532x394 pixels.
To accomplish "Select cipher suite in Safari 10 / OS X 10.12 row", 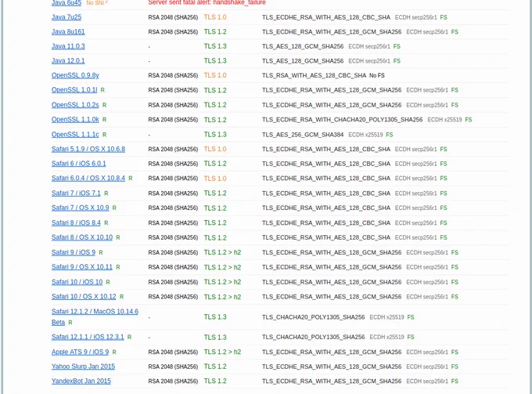I will click(x=332, y=297).
